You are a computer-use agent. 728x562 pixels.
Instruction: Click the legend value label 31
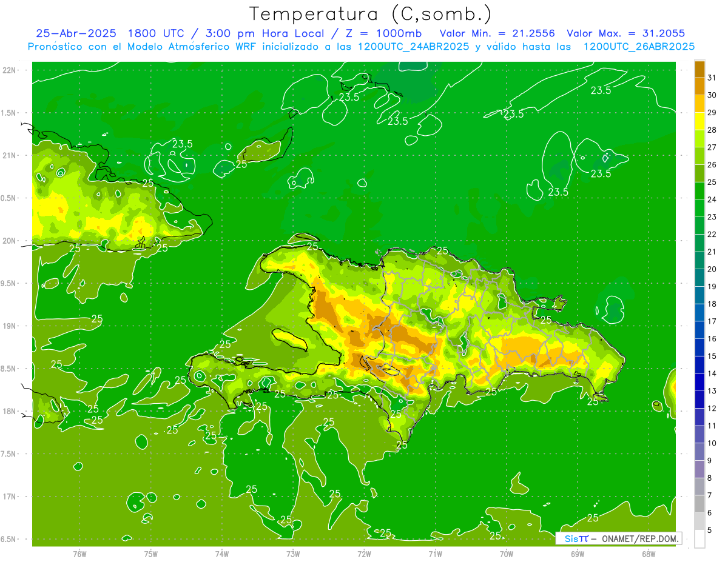pos(712,77)
